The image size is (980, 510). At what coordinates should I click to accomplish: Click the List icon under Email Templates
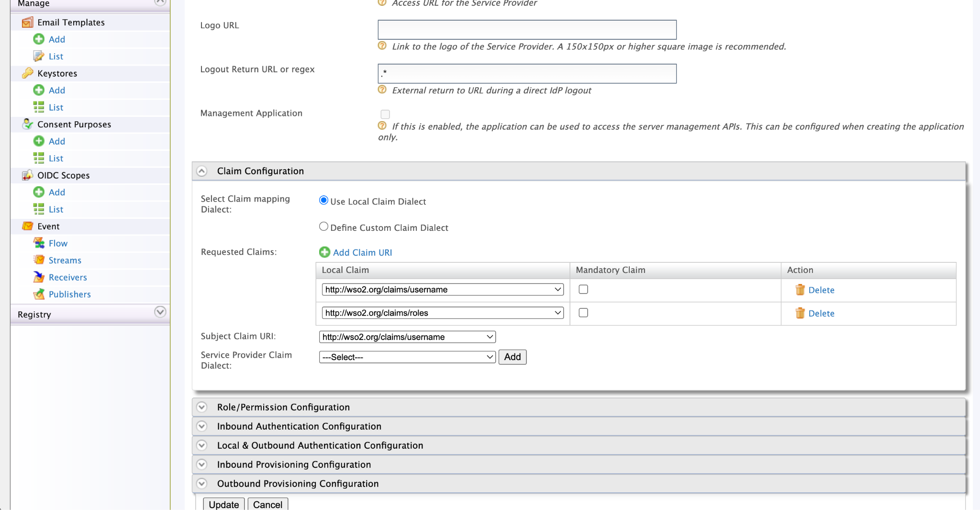point(39,56)
